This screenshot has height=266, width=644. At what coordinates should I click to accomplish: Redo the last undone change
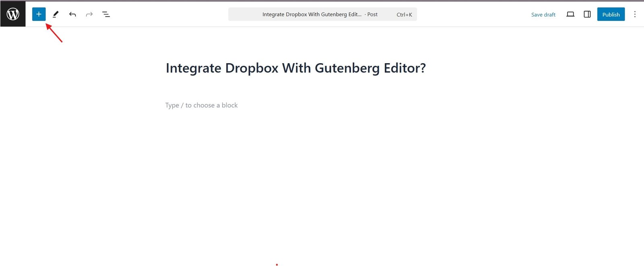point(89,14)
